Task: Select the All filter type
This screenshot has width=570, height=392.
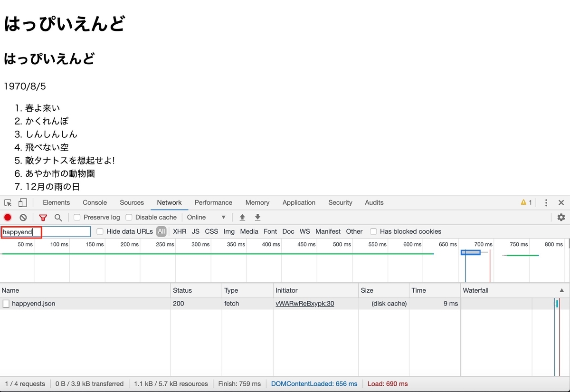Action: (161, 231)
